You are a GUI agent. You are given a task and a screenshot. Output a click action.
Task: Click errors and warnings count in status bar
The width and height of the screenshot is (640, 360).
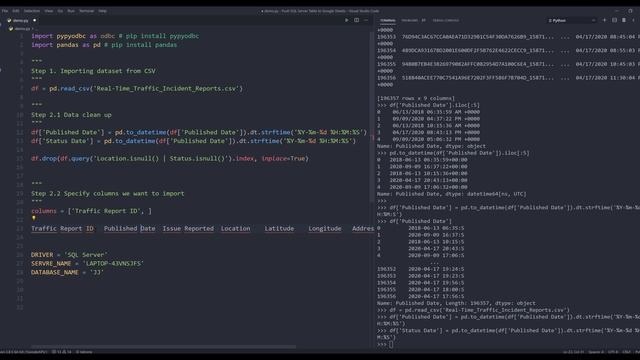click(62, 352)
